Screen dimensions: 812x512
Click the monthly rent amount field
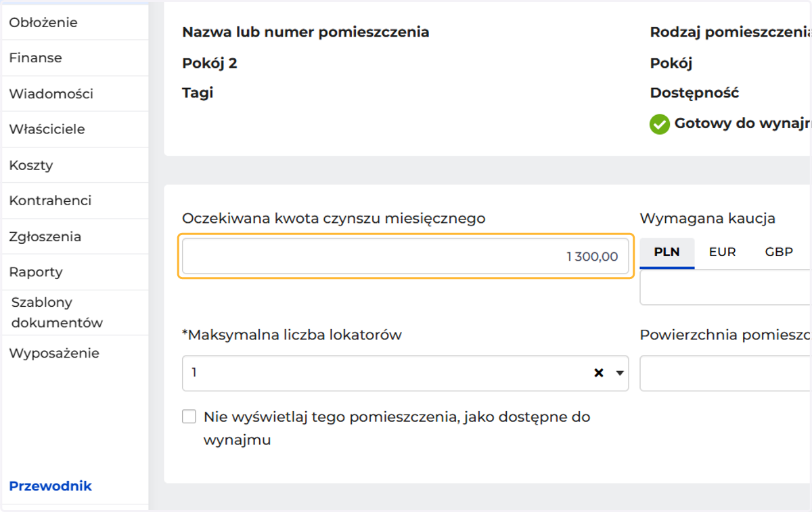pyautogui.click(x=405, y=256)
